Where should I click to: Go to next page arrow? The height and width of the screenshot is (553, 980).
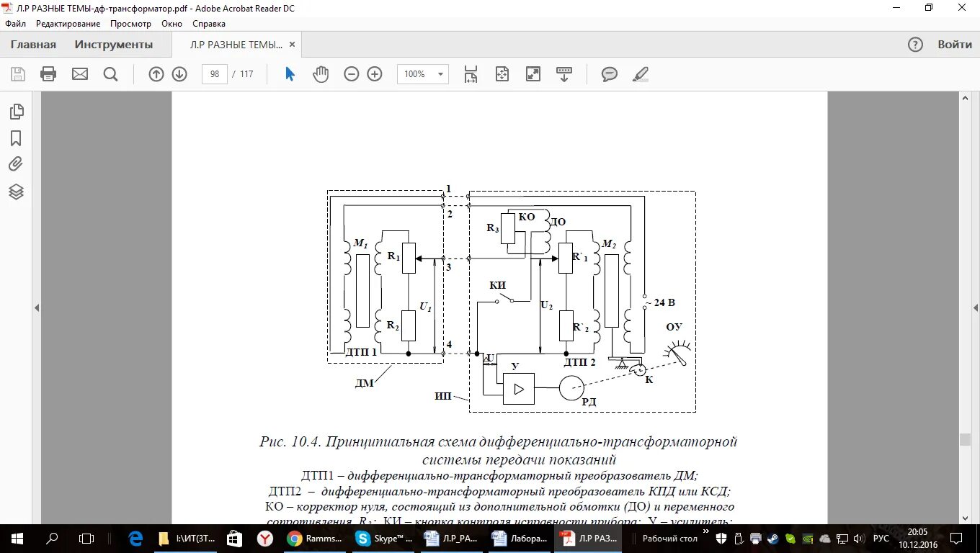pos(179,74)
